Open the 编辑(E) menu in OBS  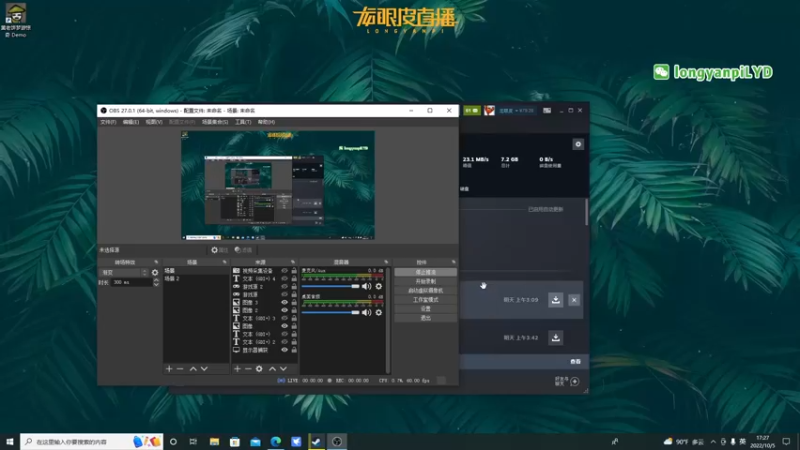click(x=131, y=122)
